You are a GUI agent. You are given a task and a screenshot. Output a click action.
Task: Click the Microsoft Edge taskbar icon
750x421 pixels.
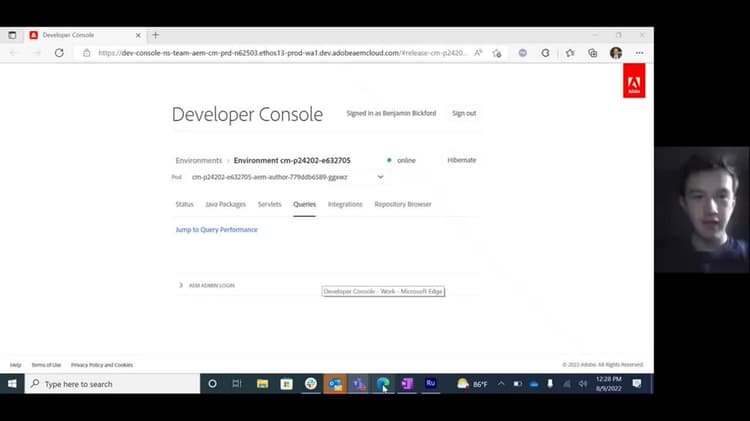click(383, 384)
